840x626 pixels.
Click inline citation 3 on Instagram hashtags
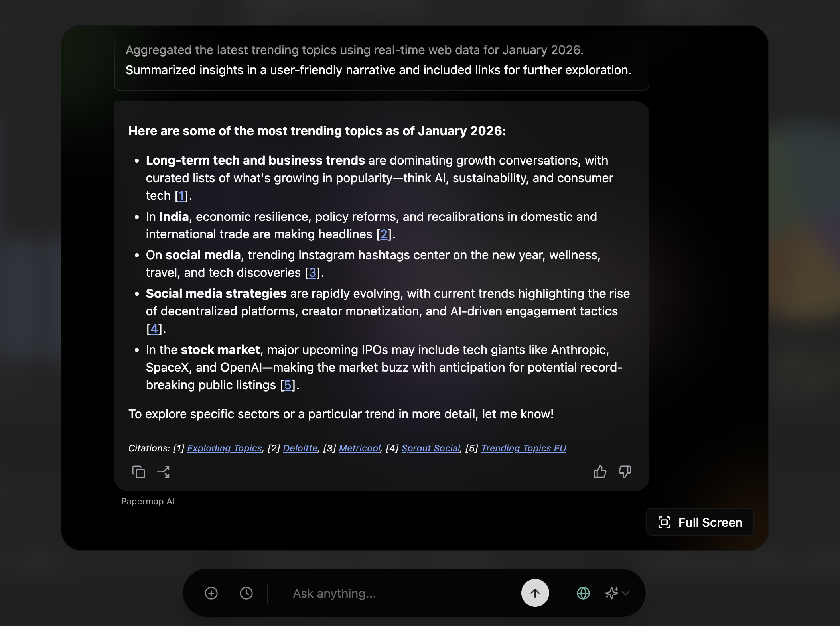pos(312,272)
